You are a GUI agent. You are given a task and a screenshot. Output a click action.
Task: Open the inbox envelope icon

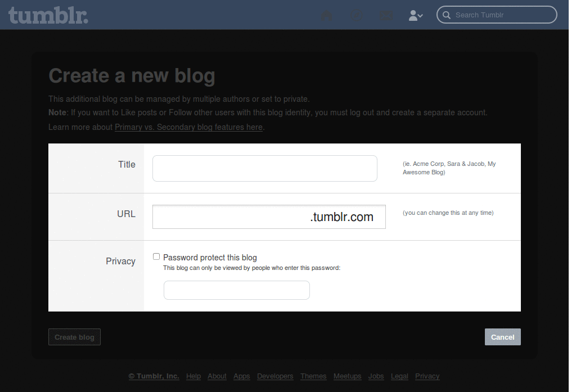(x=386, y=15)
